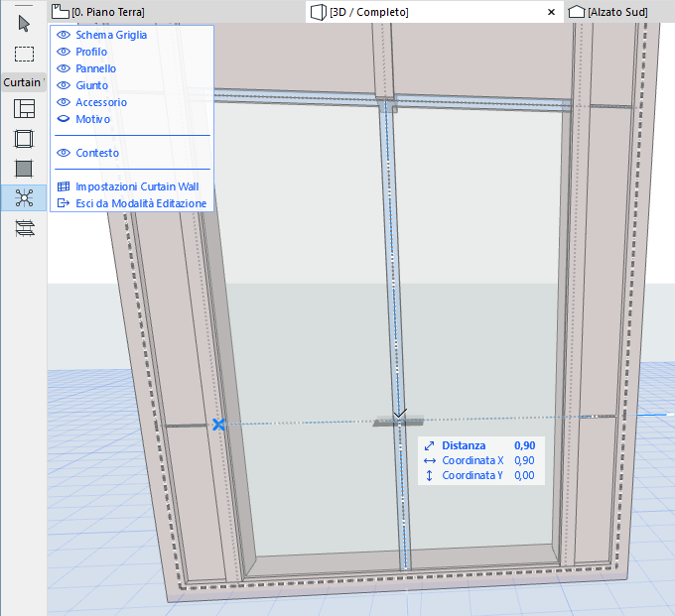Select the Marquee selection tool

click(24, 54)
